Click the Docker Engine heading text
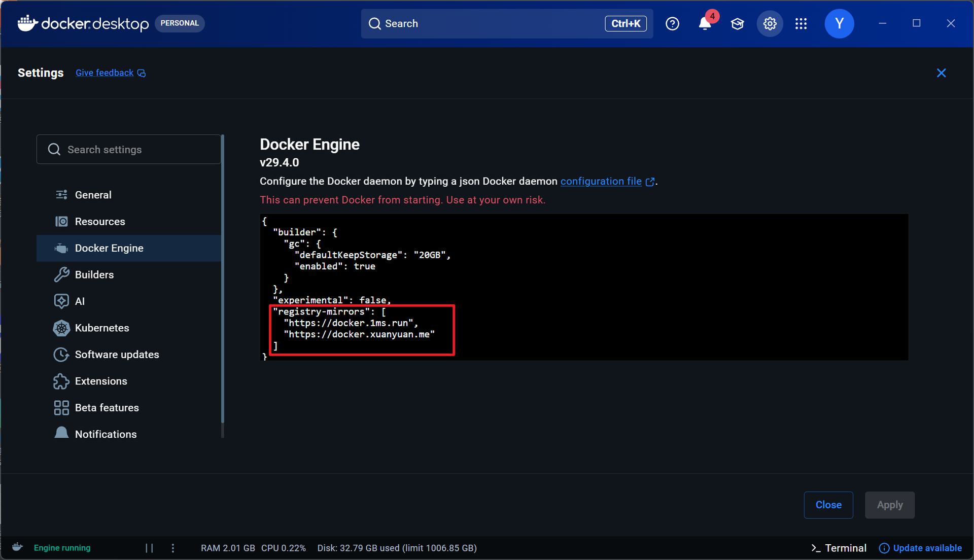 click(x=309, y=145)
